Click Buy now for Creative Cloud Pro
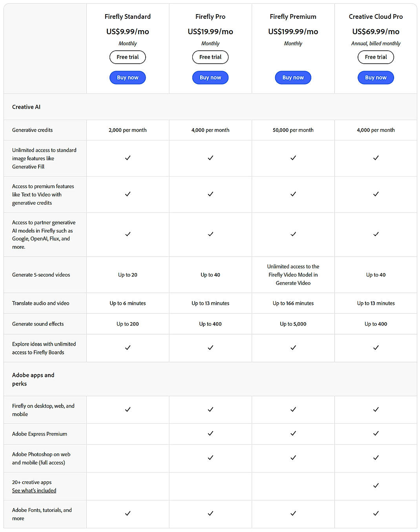Screen dimensions: 420x532 pos(376,77)
